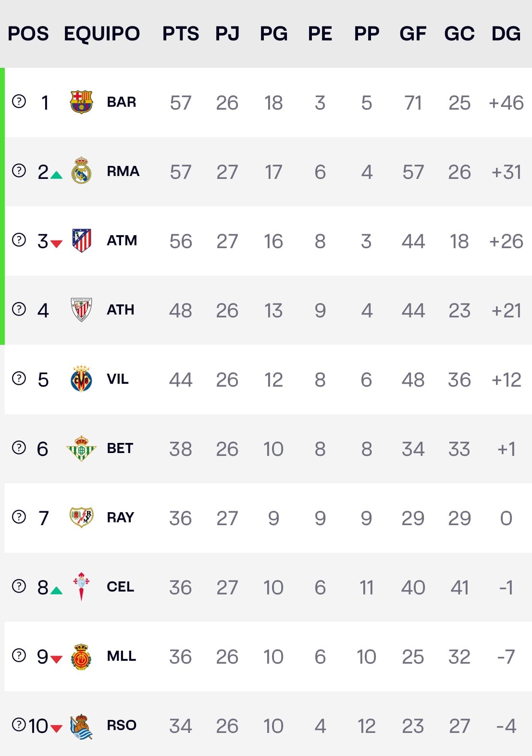This screenshot has width=532, height=756.
Task: Sort by PTS column header
Action: point(180,34)
